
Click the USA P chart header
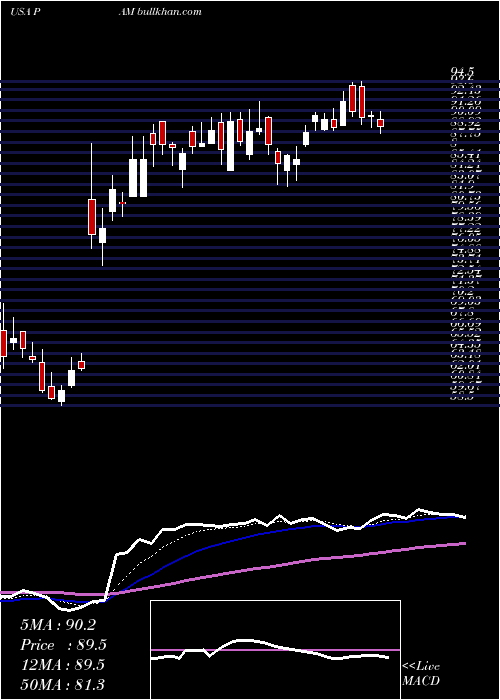26,12
